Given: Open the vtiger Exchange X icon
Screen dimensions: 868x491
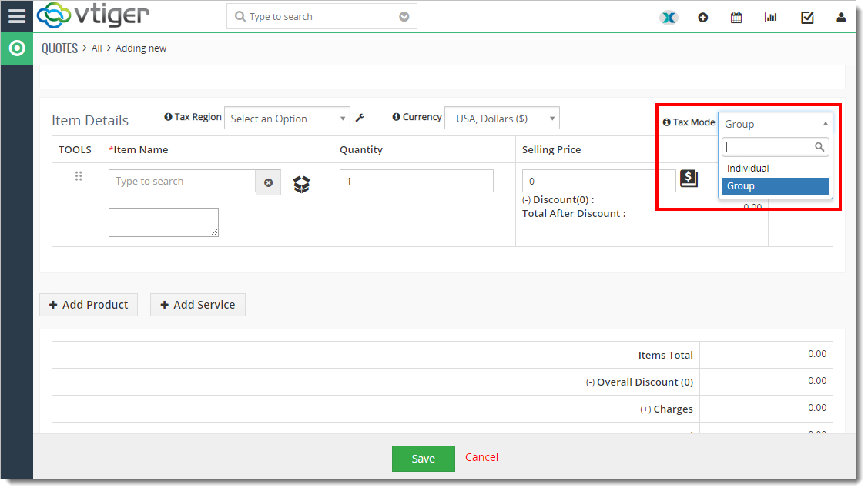Looking at the screenshot, I should 669,18.
